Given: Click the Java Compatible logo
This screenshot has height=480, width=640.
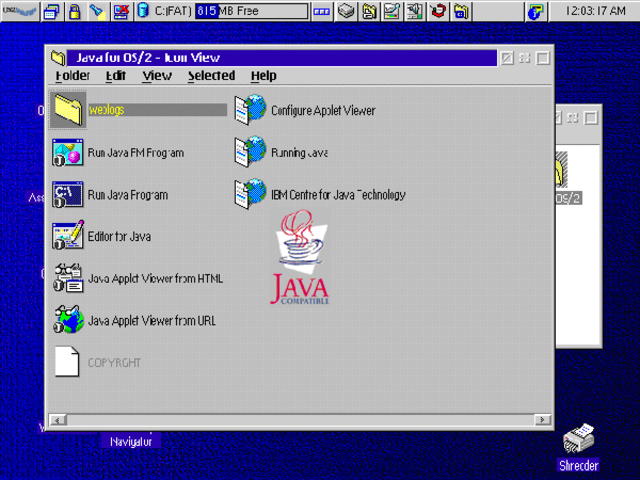Looking at the screenshot, I should pos(300,257).
